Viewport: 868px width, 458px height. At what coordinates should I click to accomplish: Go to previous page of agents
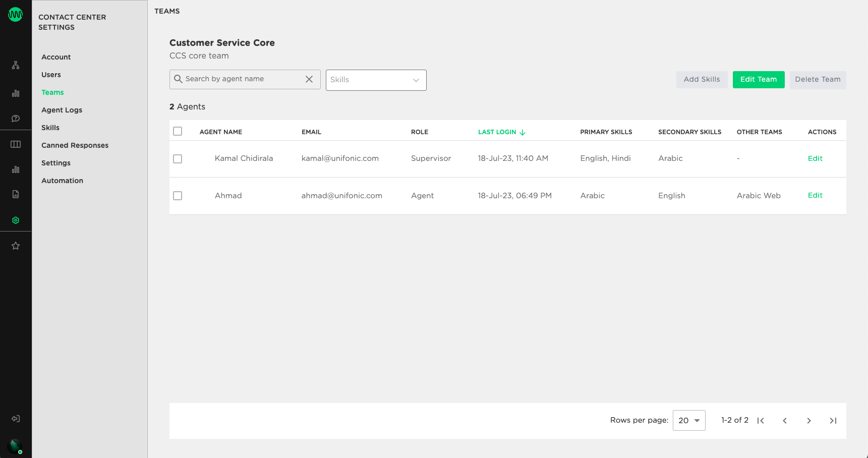[785, 421]
